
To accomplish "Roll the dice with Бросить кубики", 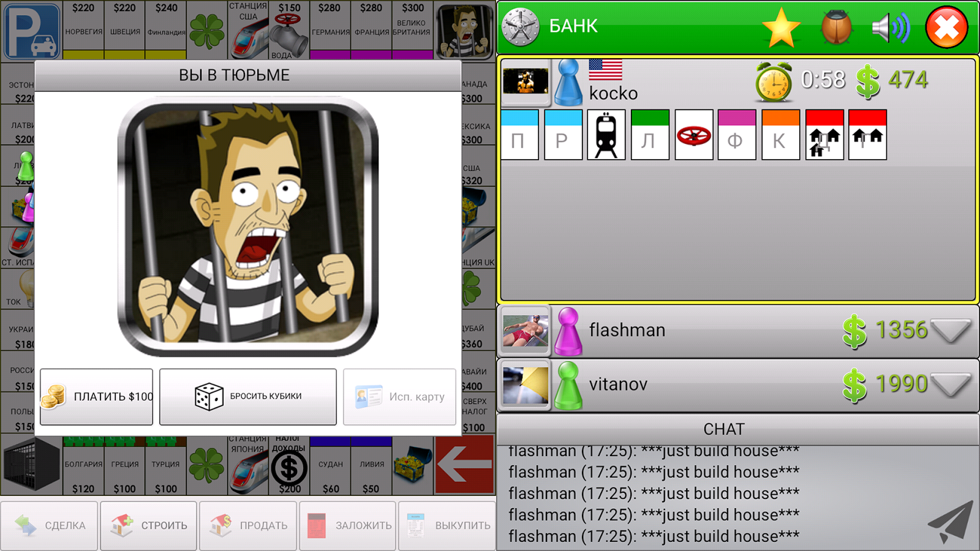I will 248,397.
